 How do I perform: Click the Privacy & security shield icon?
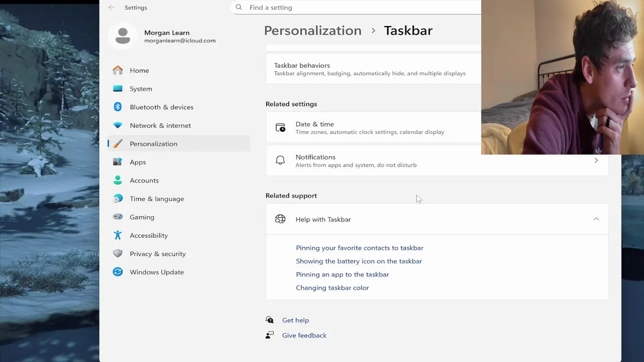point(118,253)
